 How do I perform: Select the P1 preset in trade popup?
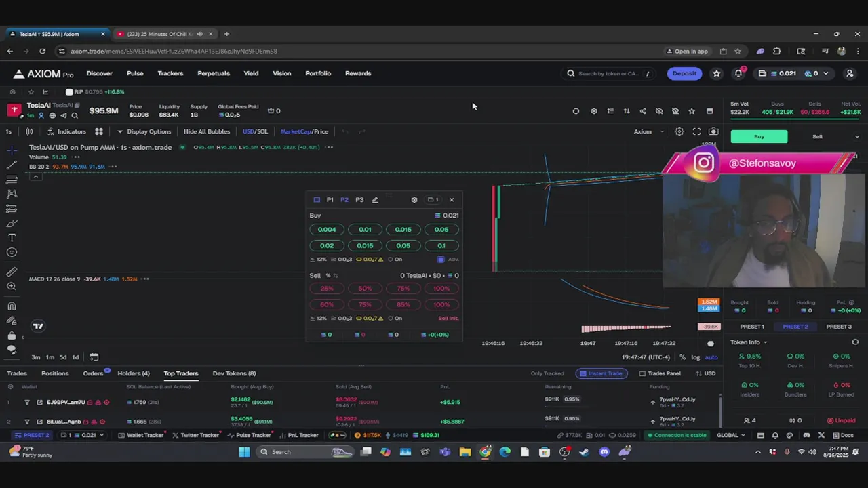[330, 200]
